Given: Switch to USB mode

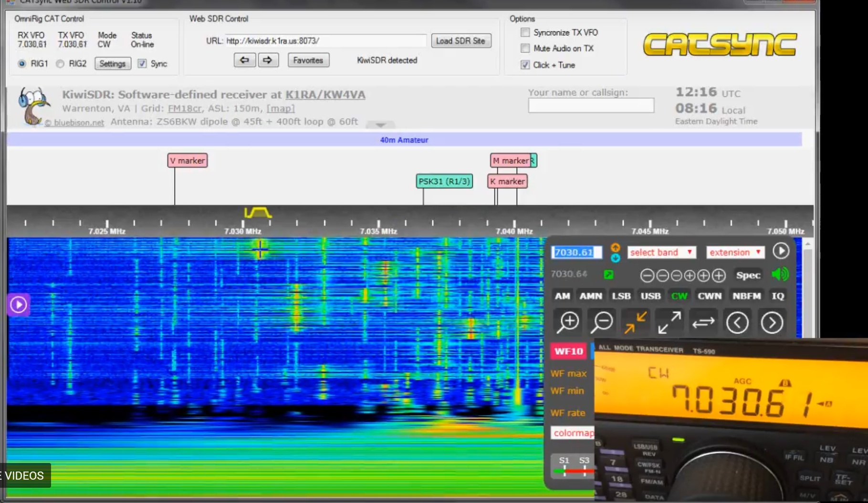Looking at the screenshot, I should [650, 296].
